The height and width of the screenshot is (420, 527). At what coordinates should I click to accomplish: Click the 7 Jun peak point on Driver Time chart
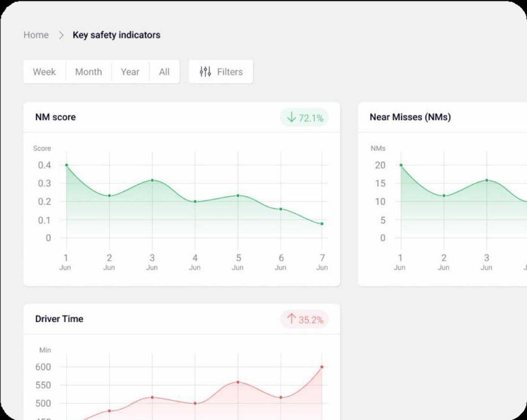tap(322, 367)
